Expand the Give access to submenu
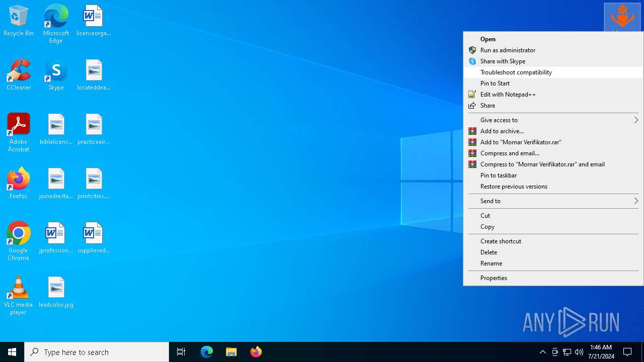Image resolution: width=644 pixels, height=362 pixels. [x=553, y=120]
